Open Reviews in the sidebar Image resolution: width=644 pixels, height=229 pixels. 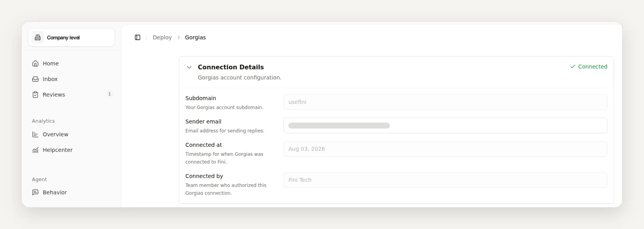[x=72, y=95]
